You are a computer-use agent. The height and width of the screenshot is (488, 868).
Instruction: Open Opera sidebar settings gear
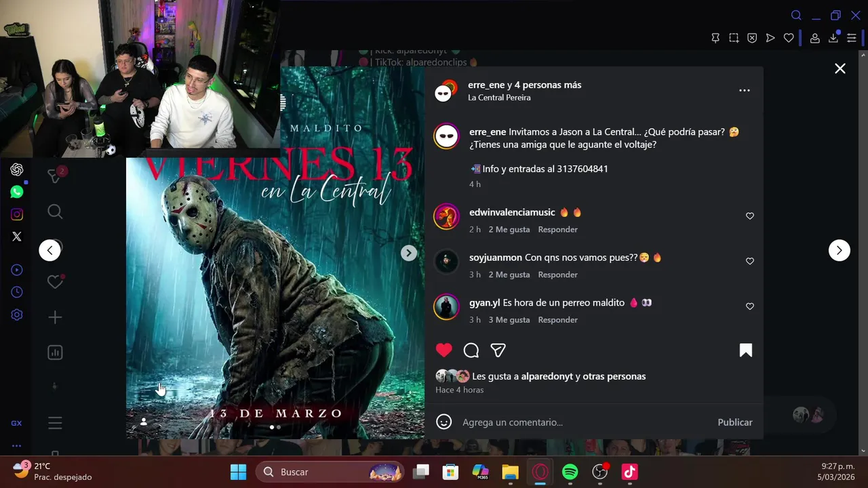coord(17,314)
